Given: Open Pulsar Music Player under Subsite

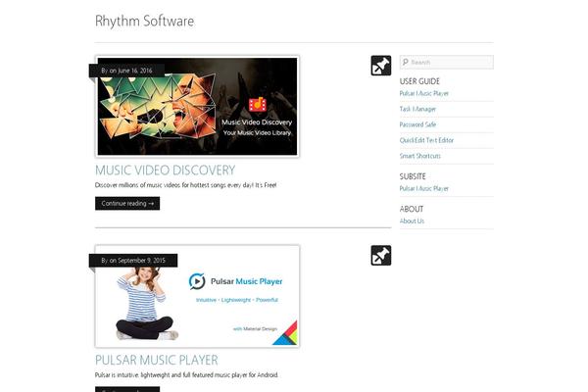Looking at the screenshot, I should point(423,189).
